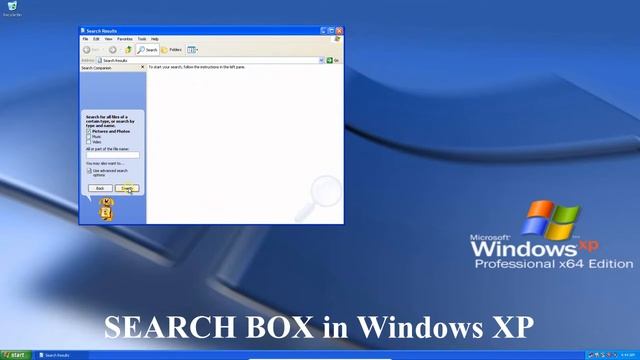Click the system tray icons area

pyautogui.click(x=603, y=355)
